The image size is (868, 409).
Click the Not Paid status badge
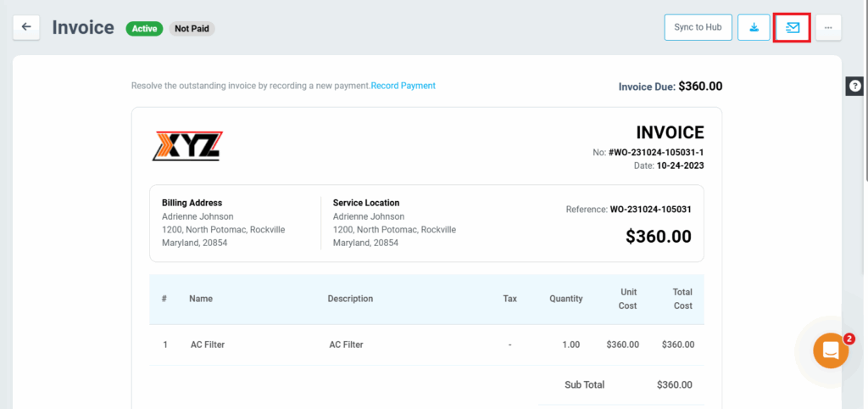click(192, 29)
